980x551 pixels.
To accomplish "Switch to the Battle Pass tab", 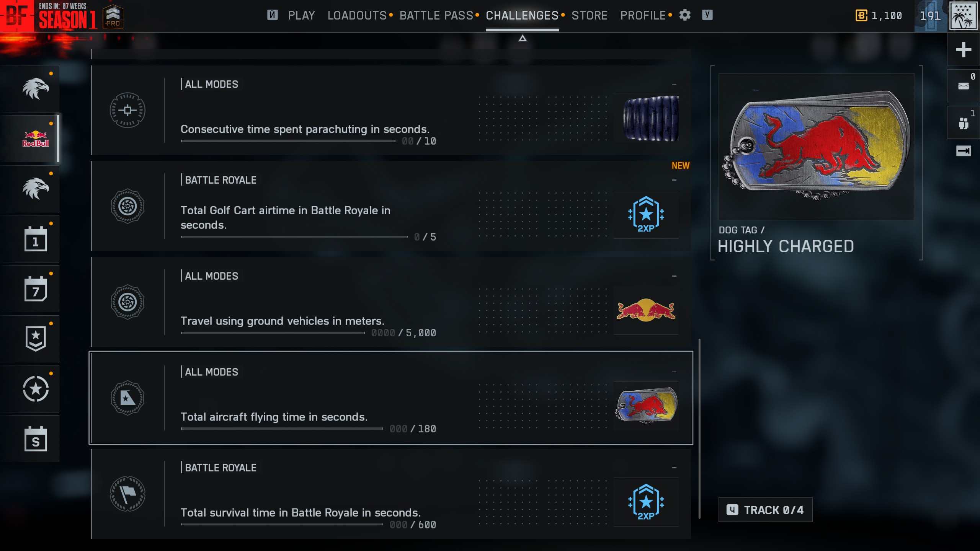I will 436,15.
